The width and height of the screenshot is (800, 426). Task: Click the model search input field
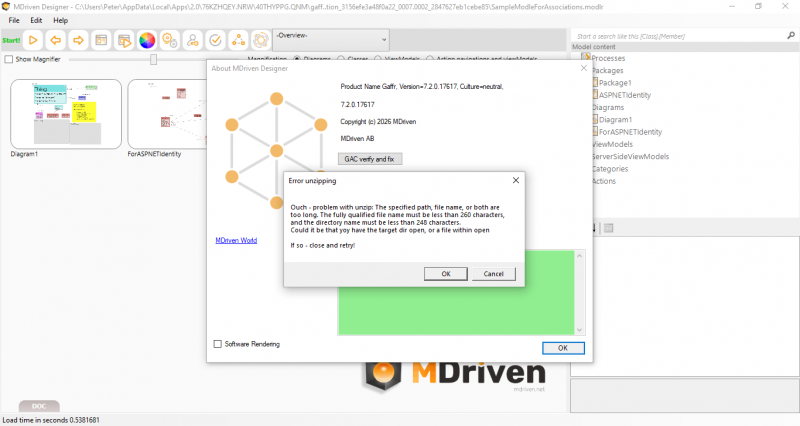point(679,36)
